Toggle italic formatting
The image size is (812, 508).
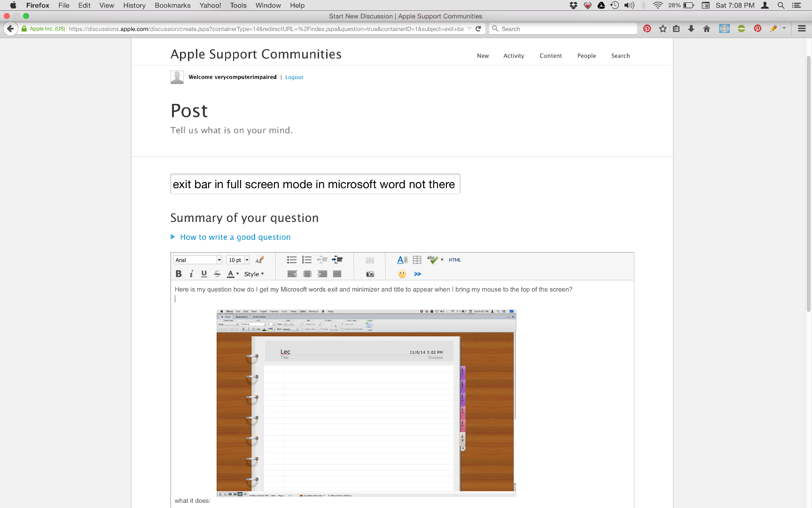click(191, 274)
